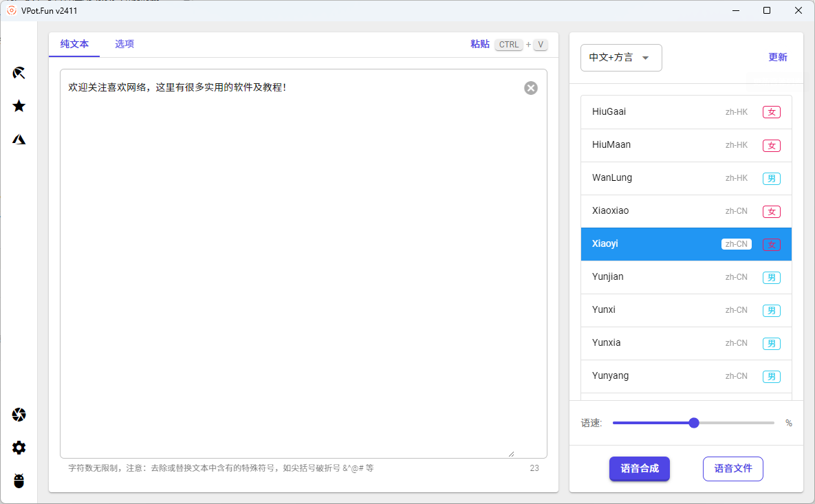Screen dimensions: 815x504
Task: Click the 男 badge on Yunyang row
Action: 772,376
